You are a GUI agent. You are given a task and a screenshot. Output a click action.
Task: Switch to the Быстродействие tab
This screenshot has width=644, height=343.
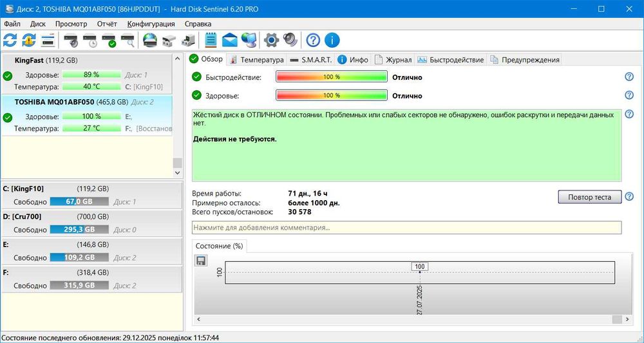click(x=451, y=60)
